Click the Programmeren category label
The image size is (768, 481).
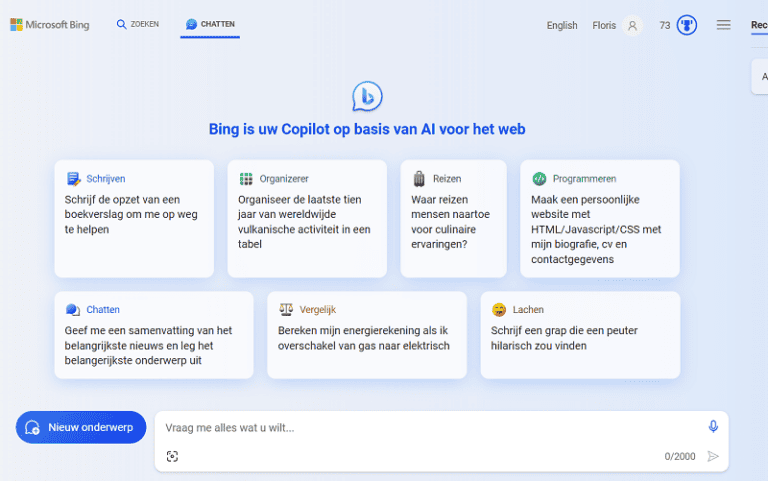584,179
